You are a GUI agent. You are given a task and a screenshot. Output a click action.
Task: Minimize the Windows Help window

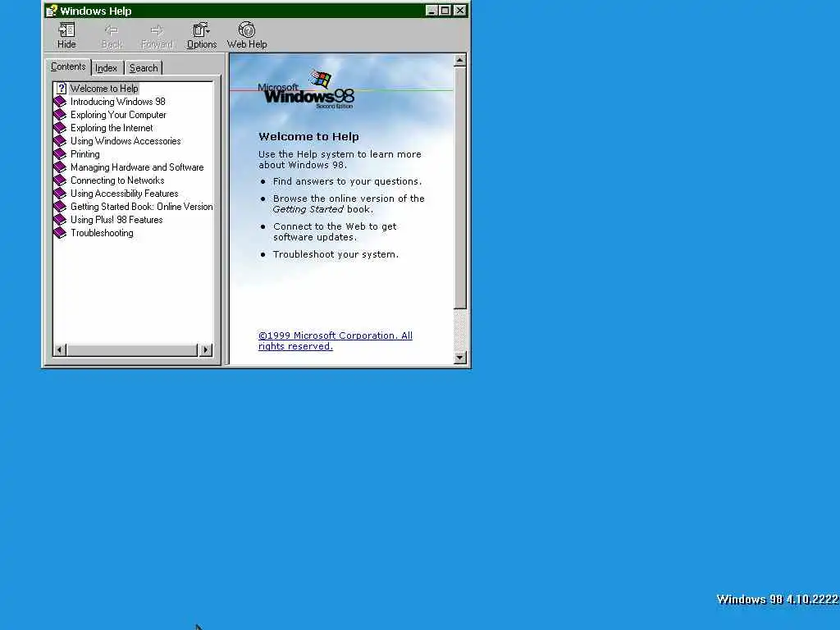pyautogui.click(x=431, y=10)
